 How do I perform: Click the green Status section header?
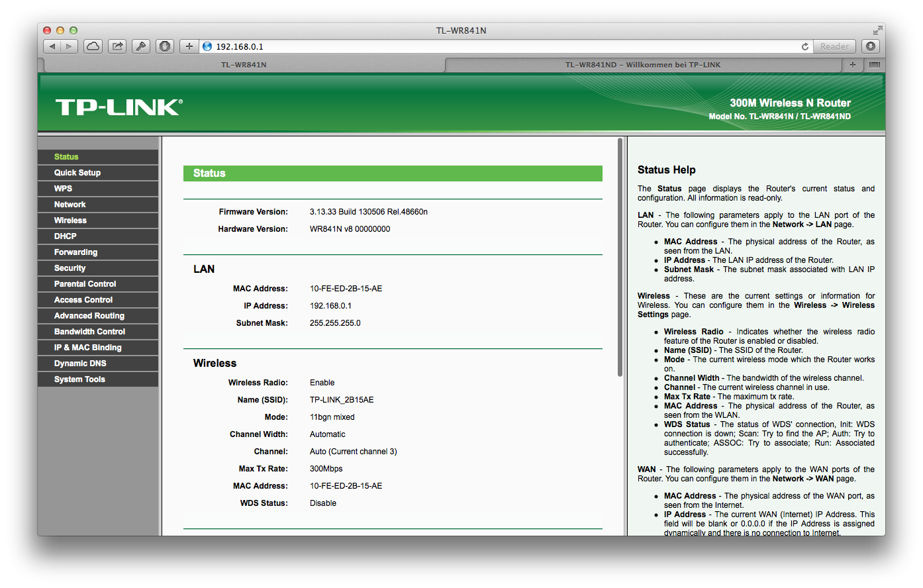[393, 173]
